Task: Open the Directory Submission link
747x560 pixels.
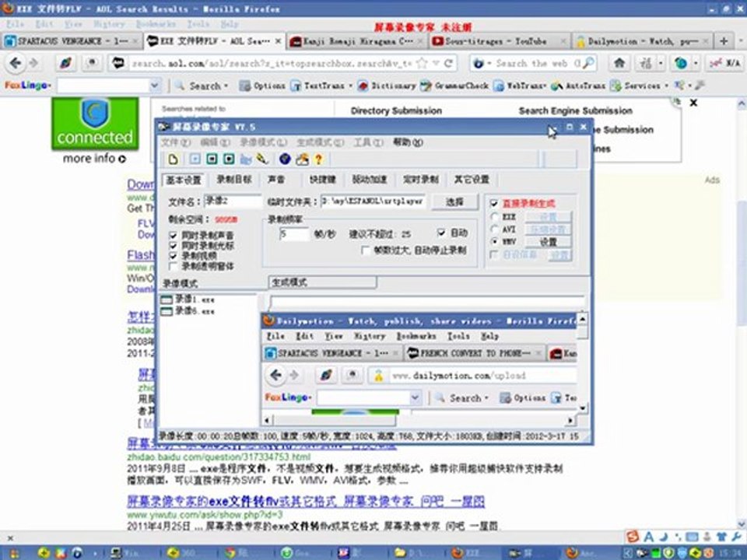Action: point(396,111)
